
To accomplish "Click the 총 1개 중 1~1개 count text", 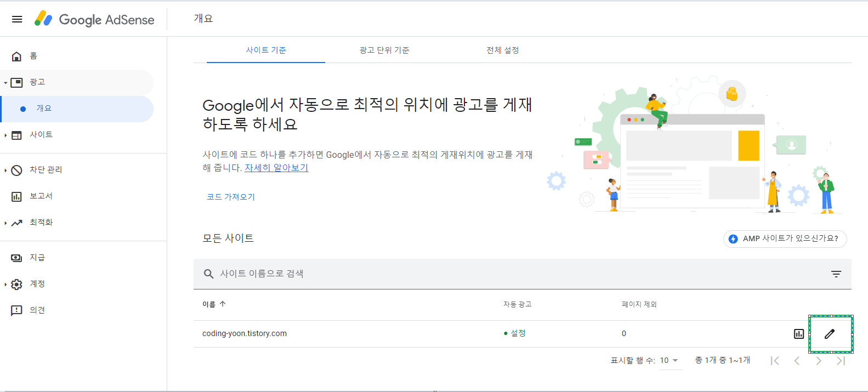I will [x=723, y=360].
